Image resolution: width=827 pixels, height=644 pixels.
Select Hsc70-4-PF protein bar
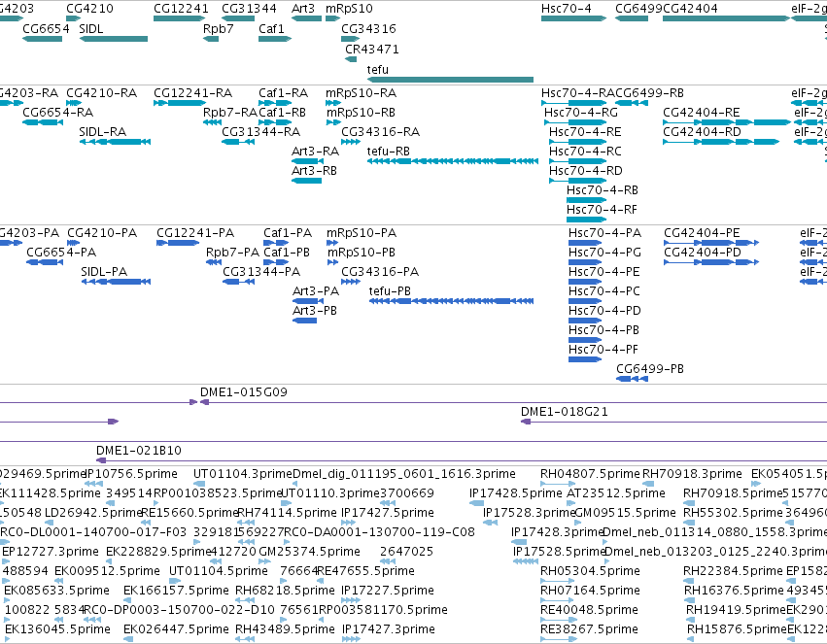coord(585,358)
